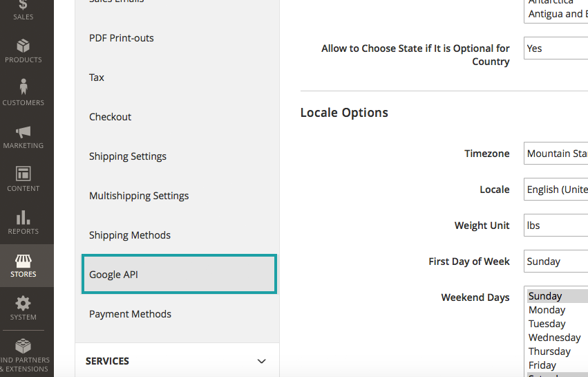Select the Google API settings tab

click(179, 275)
